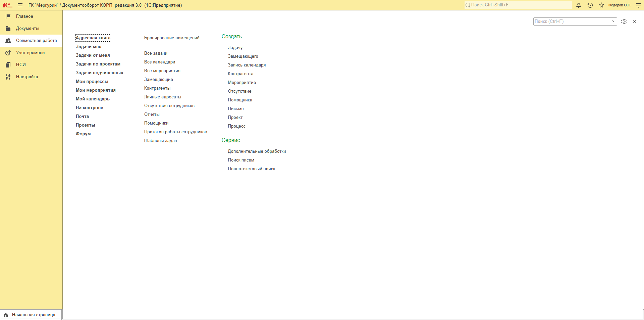
Task: Open Дополнительные обработки service
Action: pyautogui.click(x=257, y=151)
